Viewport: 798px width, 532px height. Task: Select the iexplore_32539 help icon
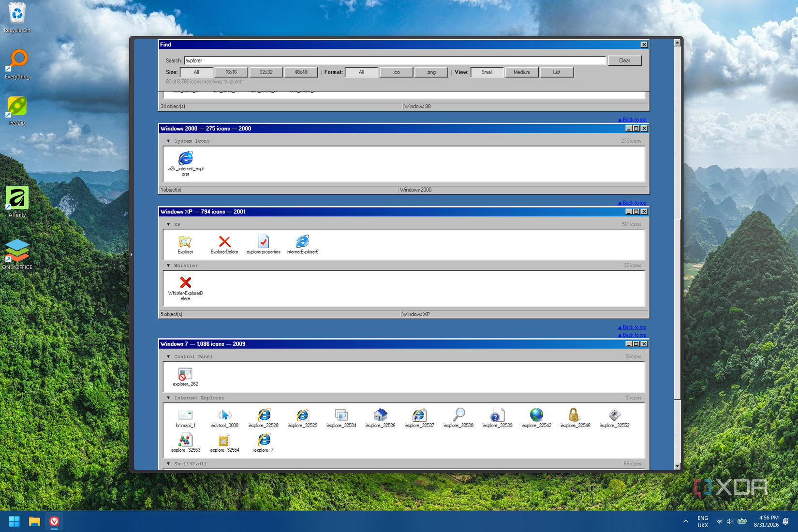point(497,418)
